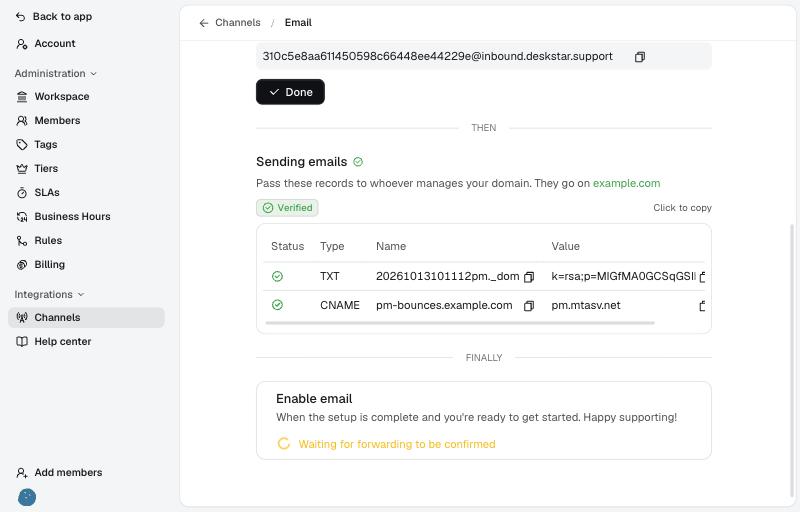The image size is (800, 512).
Task: Copy the TXT record value
Action: (702, 277)
